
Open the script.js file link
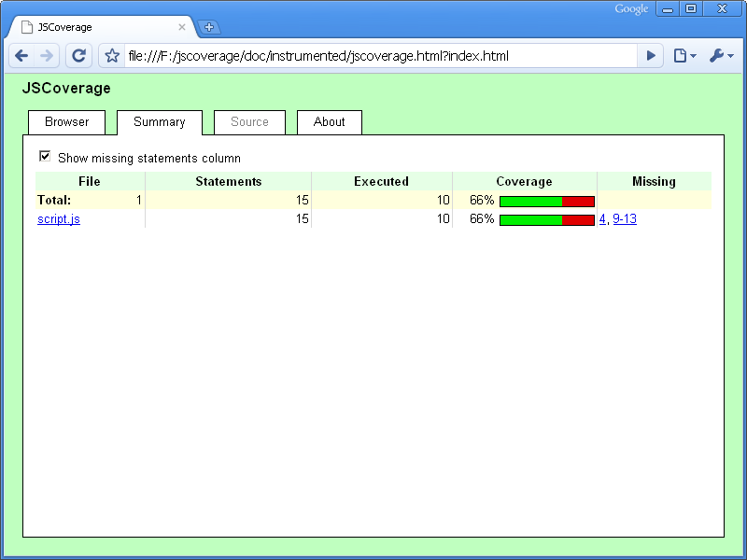coord(59,219)
